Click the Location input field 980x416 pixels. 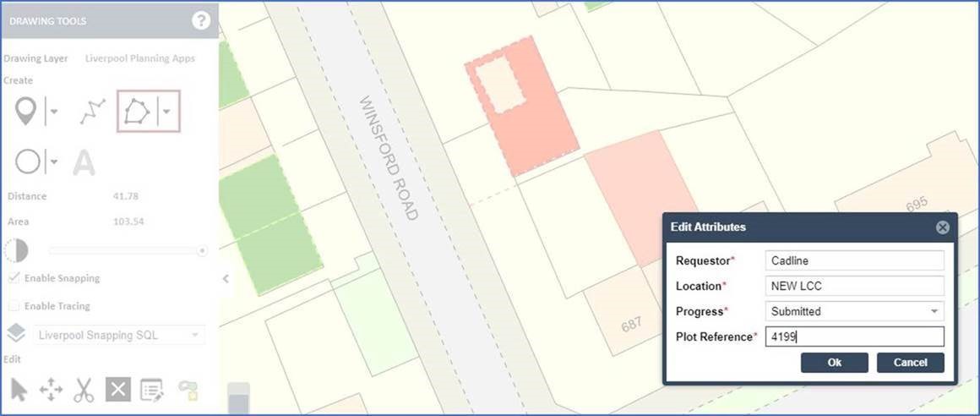pyautogui.click(x=854, y=286)
